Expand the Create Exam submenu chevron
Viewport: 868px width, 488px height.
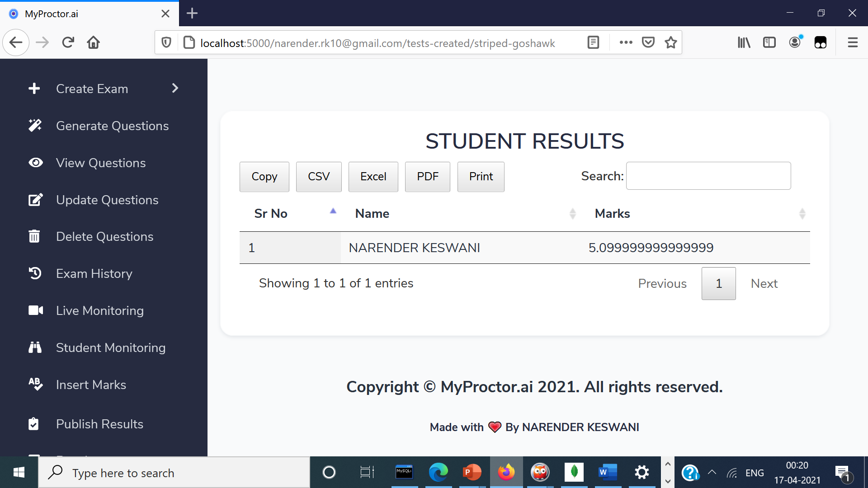pyautogui.click(x=175, y=88)
